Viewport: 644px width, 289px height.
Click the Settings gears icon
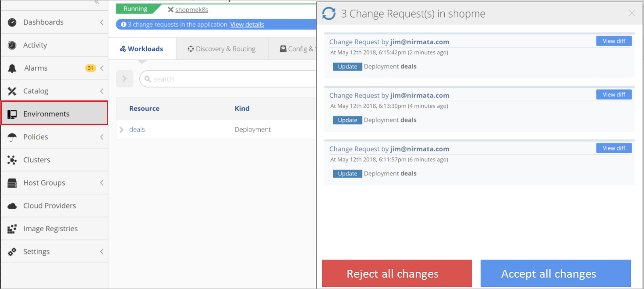click(x=12, y=252)
